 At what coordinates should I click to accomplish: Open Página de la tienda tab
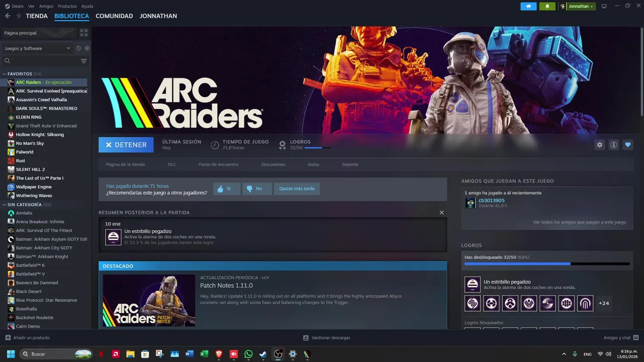click(x=125, y=164)
